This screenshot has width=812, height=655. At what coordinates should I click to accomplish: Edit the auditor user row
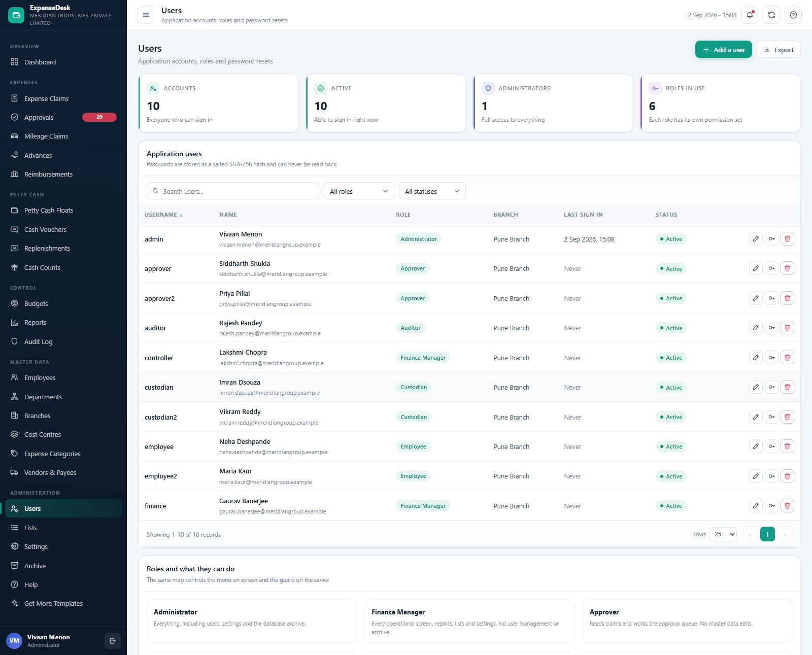point(756,328)
